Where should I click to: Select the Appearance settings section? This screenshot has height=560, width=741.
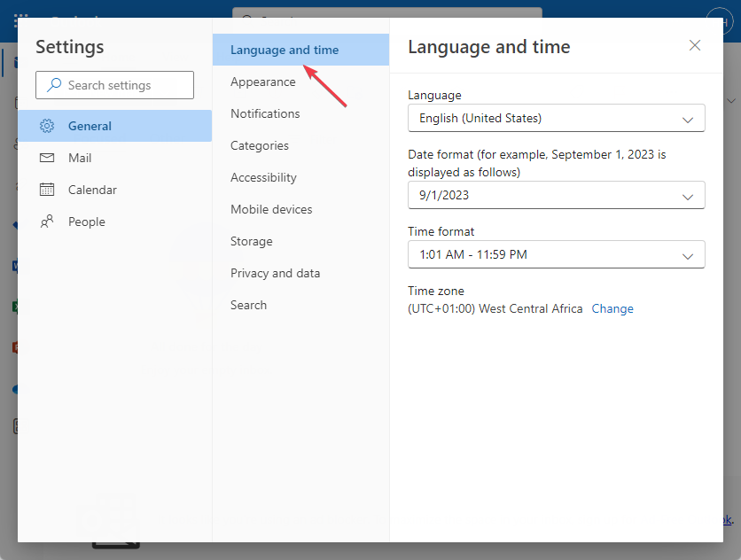coord(263,82)
